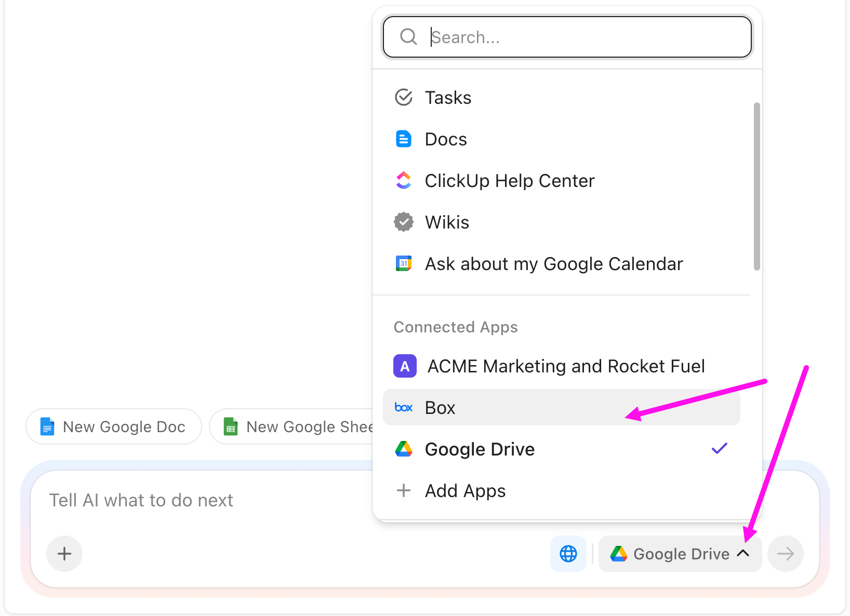Expand Add Apps option
Image resolution: width=850 pixels, height=616 pixels.
click(464, 490)
